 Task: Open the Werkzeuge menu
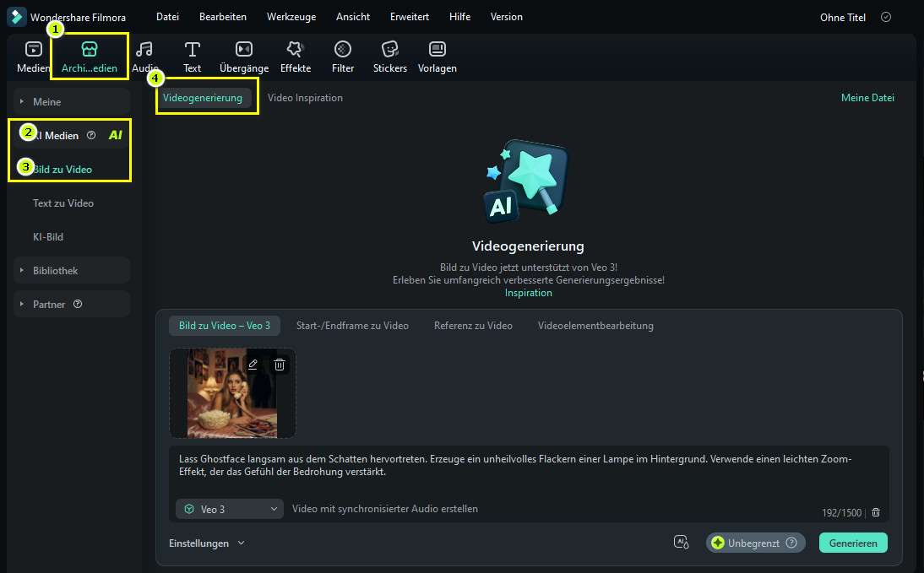pyautogui.click(x=291, y=17)
